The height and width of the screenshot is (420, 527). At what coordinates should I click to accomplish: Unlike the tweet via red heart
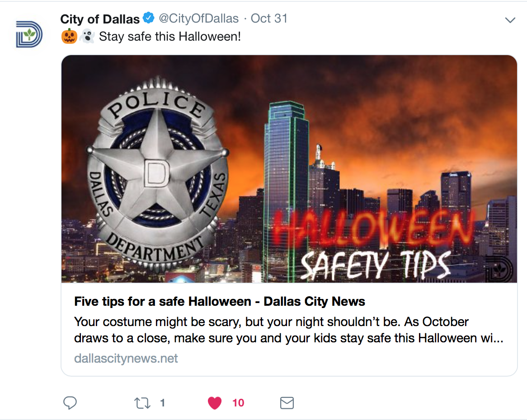214,403
